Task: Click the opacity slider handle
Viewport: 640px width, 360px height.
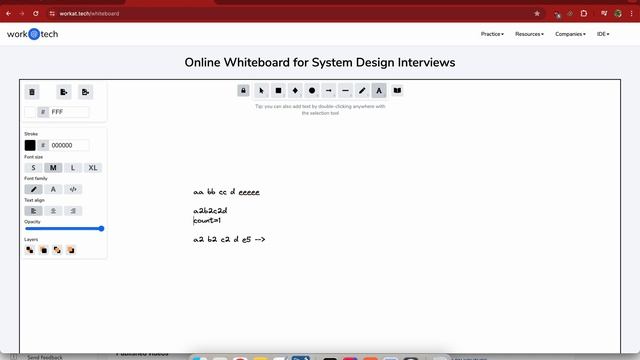Action: click(101, 229)
